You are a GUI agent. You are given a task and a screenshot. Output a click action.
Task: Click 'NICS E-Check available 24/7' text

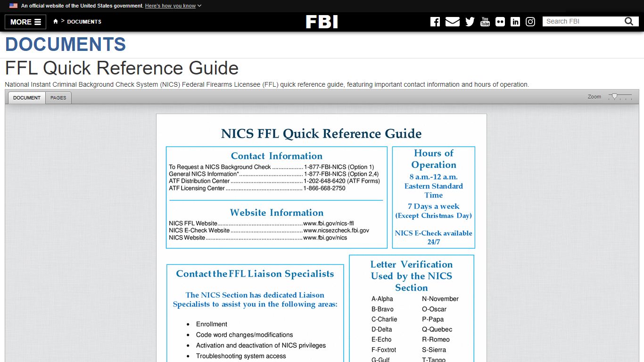tap(434, 237)
